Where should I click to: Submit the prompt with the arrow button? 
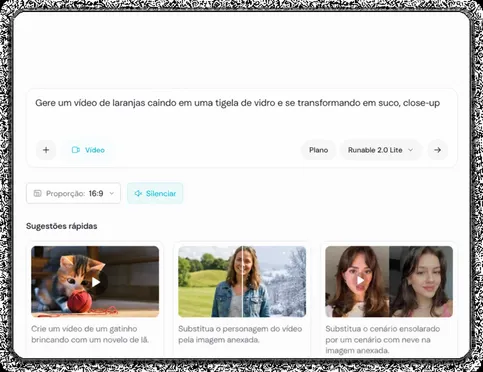[x=438, y=150]
